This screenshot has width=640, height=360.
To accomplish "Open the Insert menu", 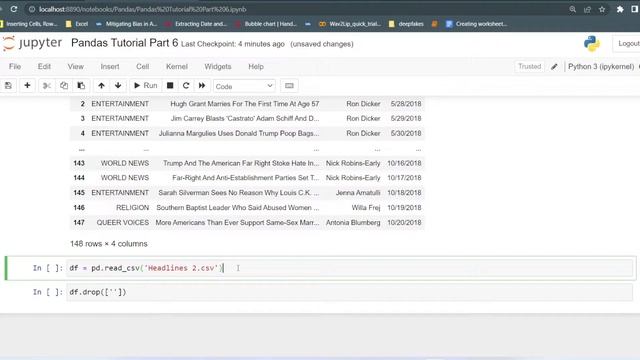I will [110, 67].
